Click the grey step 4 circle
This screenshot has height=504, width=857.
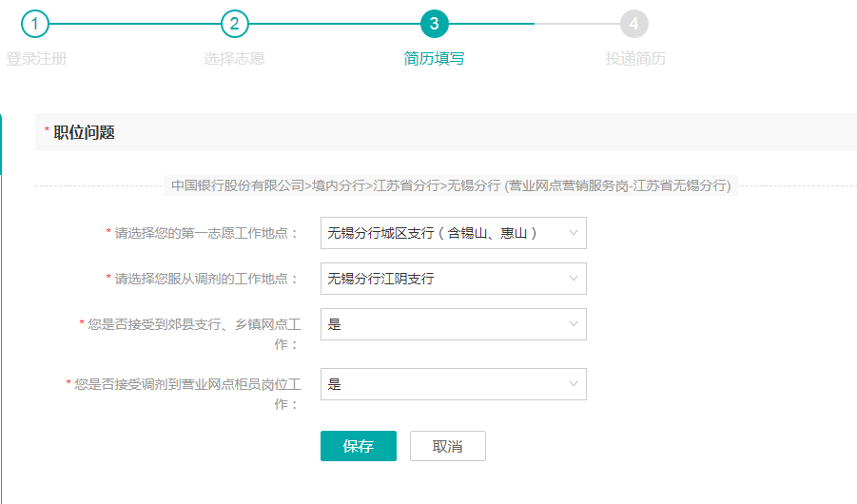(x=634, y=23)
